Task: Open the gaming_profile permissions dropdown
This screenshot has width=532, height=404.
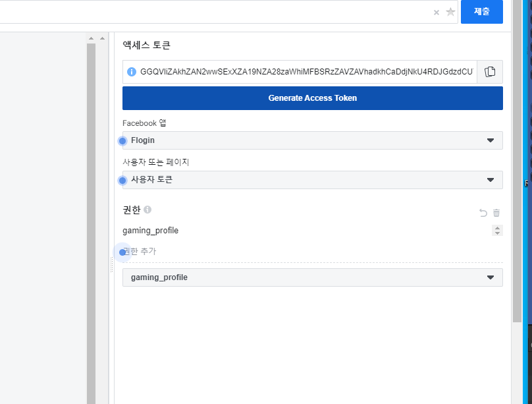Action: (313, 277)
